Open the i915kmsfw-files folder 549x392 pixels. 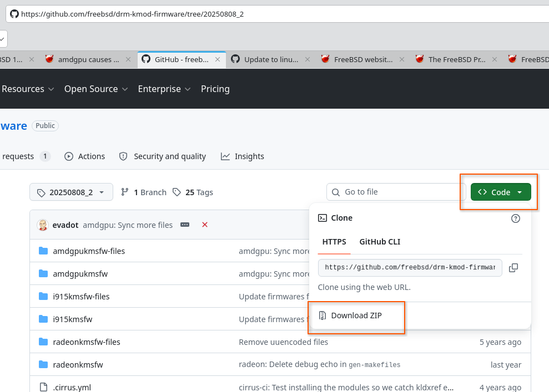81,297
